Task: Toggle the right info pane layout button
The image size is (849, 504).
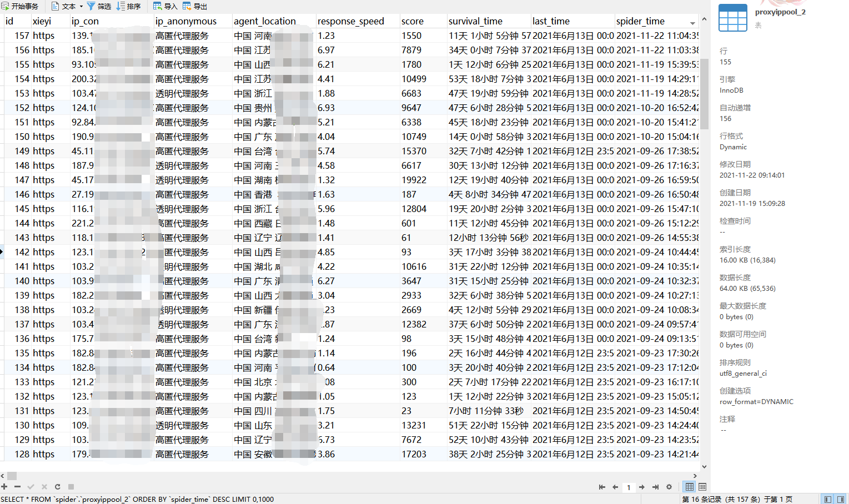Action: tap(841, 499)
